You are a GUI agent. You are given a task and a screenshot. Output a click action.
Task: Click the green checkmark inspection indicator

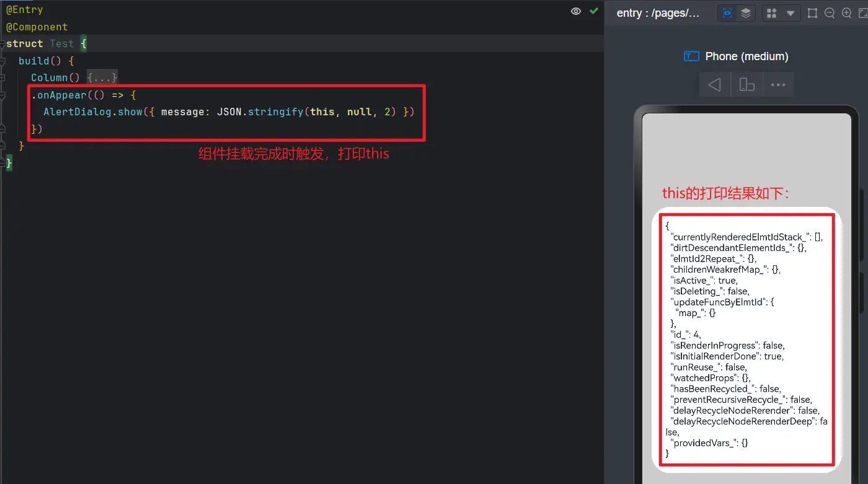pos(594,11)
